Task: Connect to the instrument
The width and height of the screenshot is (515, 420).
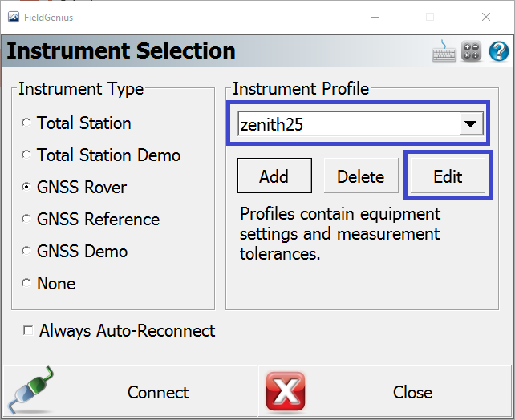Action: 128,393
